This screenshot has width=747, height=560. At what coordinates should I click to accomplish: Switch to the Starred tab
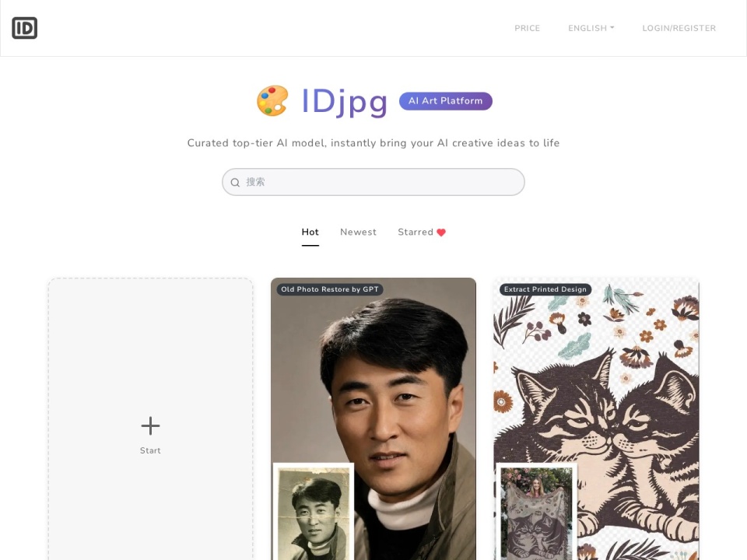coord(422,232)
